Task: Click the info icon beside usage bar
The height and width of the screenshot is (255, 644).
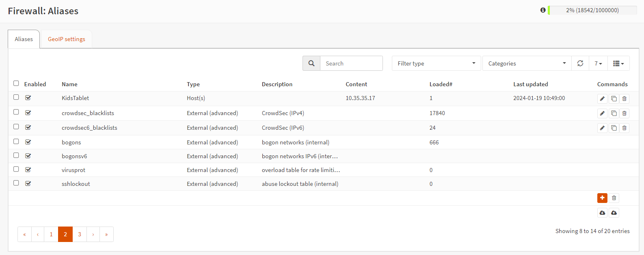Action: 543,10
